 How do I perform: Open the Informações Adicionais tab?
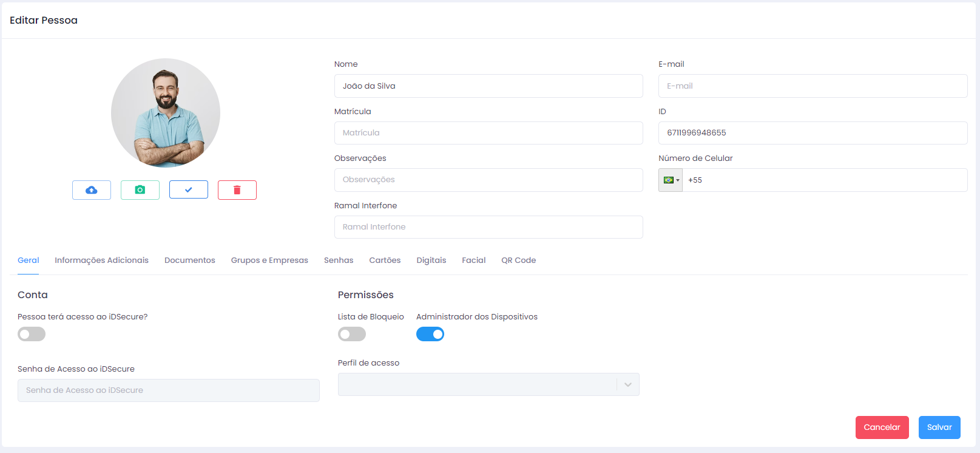[x=101, y=261]
